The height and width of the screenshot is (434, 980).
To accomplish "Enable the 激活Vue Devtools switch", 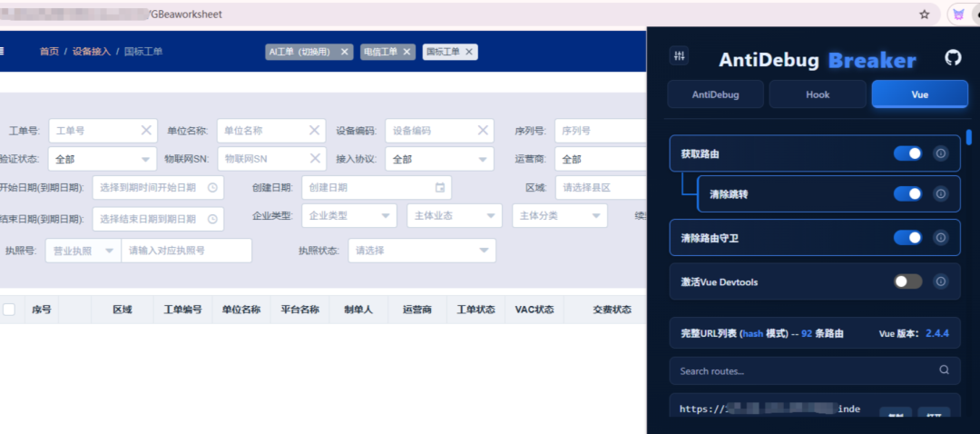I will coord(907,281).
